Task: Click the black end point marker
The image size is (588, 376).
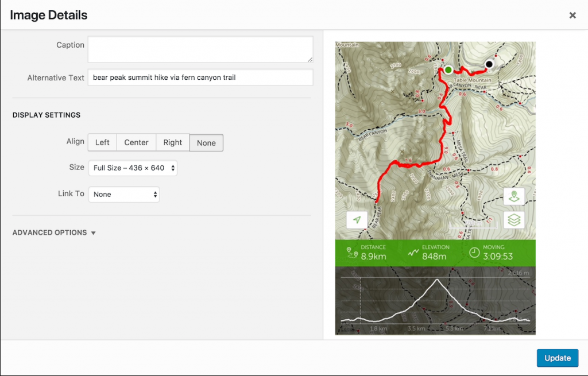Action: pyautogui.click(x=489, y=64)
